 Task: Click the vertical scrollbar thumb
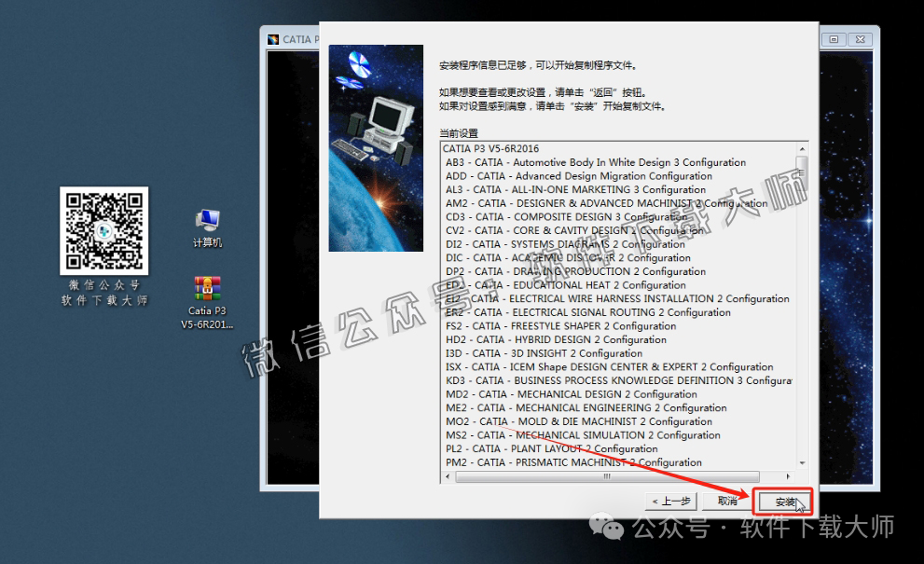pyautogui.click(x=802, y=174)
